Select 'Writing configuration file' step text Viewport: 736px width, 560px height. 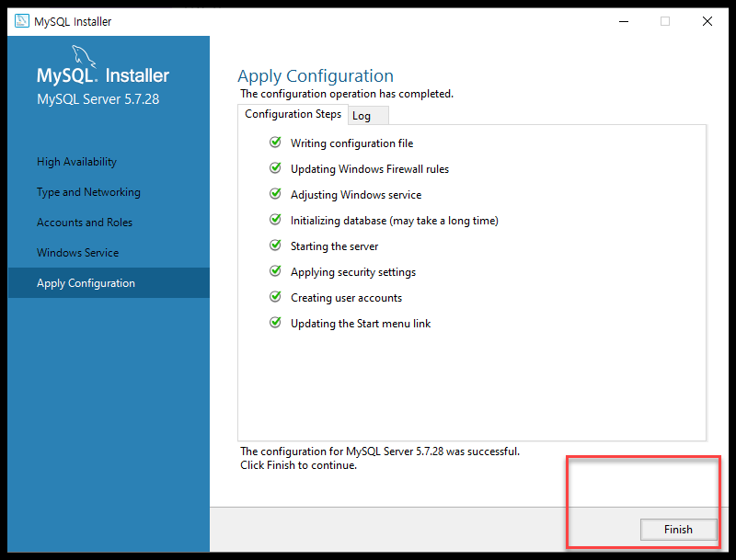(352, 143)
